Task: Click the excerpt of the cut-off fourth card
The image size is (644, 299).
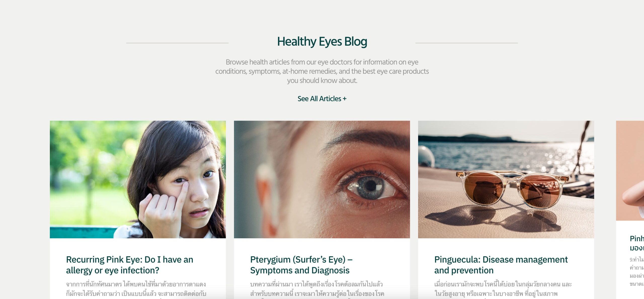Action: tap(637, 272)
